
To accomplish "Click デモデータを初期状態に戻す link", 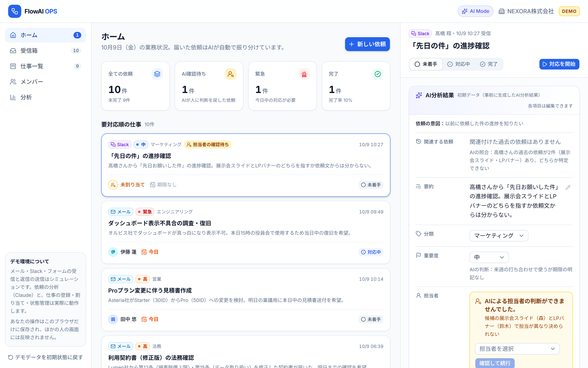I will coord(46,357).
